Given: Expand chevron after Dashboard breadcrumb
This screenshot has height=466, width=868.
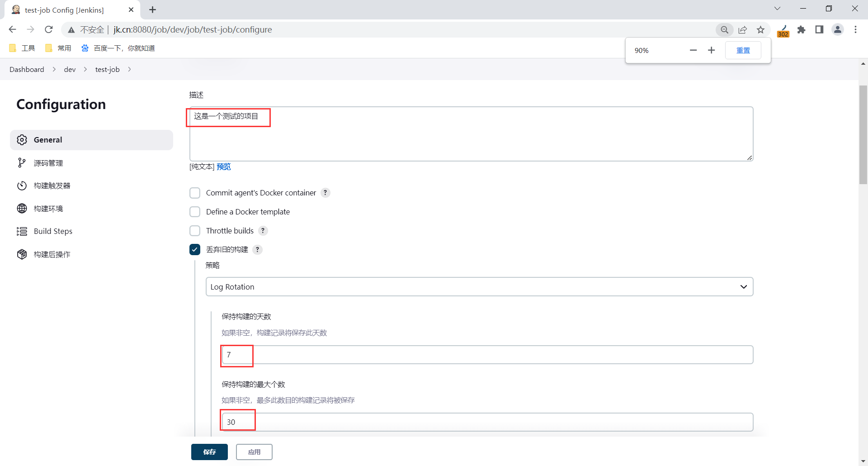Looking at the screenshot, I should (x=54, y=69).
